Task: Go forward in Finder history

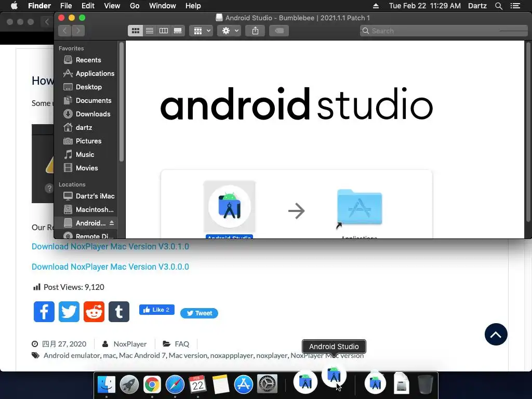Action: 78,31
